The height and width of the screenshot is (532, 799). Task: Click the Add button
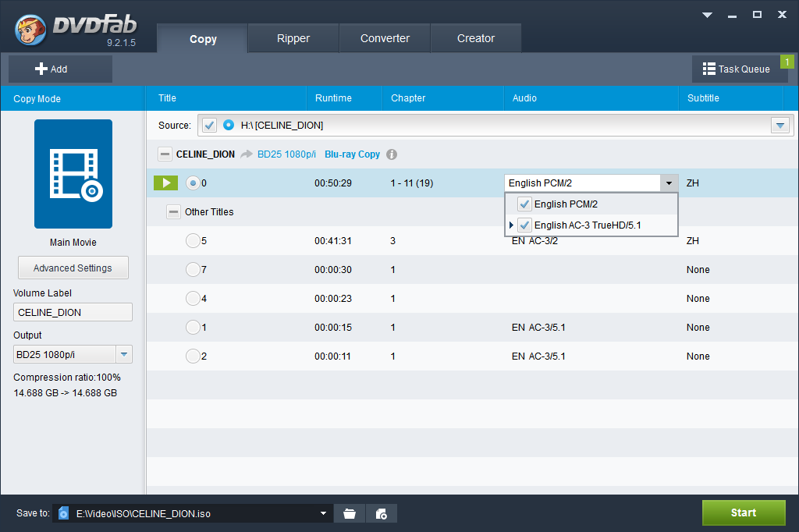60,69
